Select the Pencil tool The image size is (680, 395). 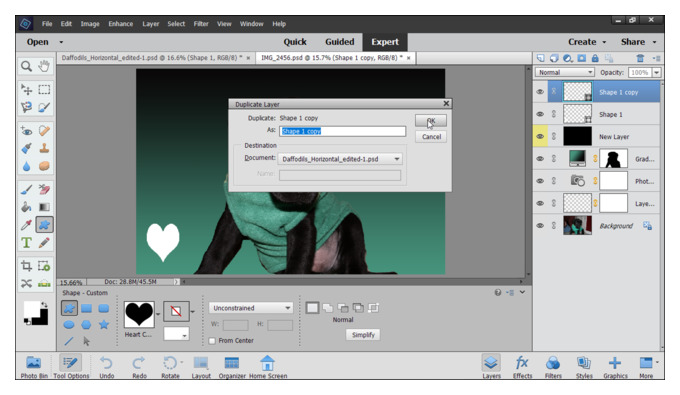point(44,242)
